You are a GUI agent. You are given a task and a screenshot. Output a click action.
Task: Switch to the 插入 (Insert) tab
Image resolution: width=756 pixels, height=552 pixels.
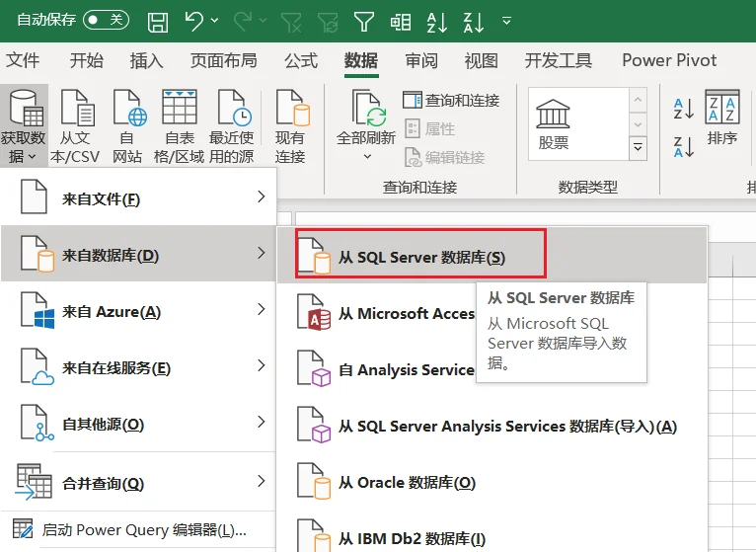[147, 60]
